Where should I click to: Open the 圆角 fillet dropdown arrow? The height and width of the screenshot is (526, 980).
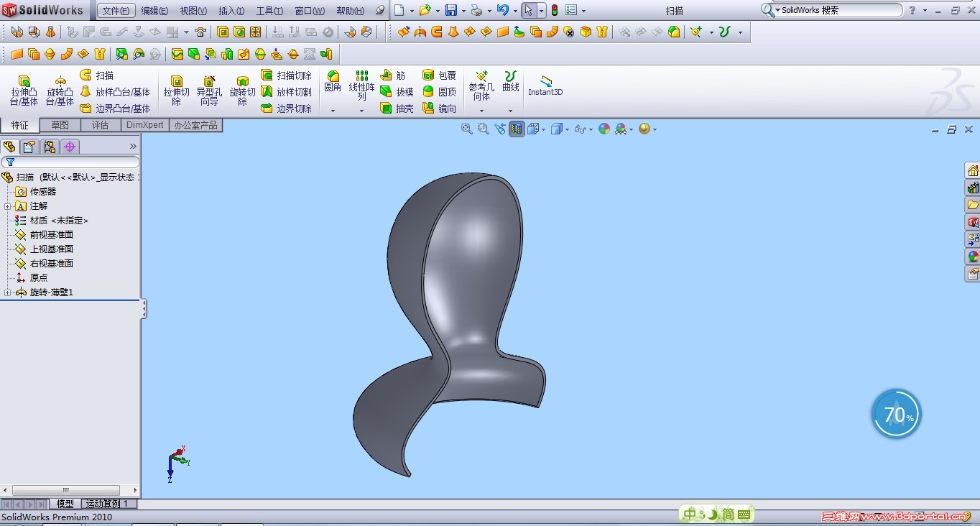click(333, 111)
